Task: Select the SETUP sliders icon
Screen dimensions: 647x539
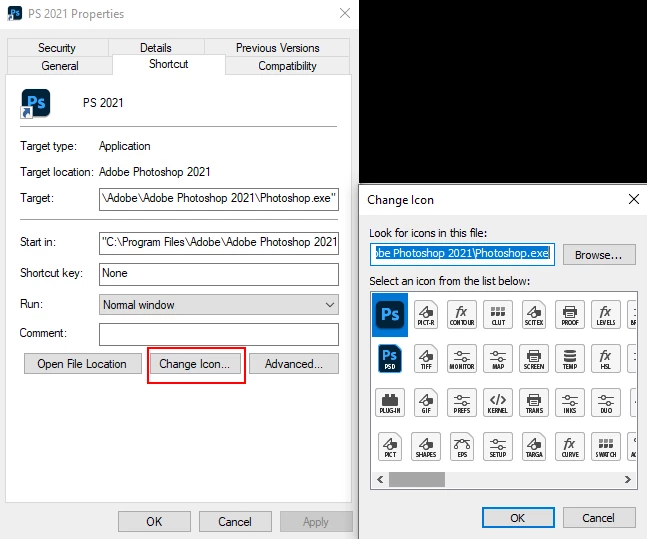Action: tap(498, 446)
